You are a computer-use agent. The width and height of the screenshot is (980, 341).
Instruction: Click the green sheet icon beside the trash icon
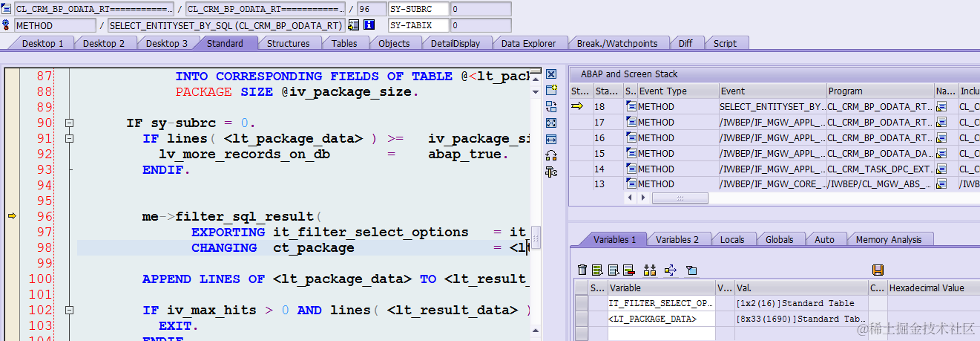[596, 270]
